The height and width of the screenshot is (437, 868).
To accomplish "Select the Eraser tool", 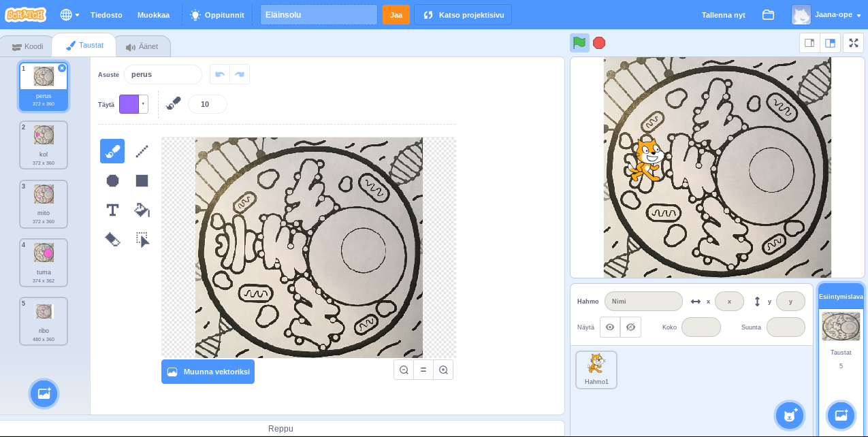I will (x=112, y=239).
